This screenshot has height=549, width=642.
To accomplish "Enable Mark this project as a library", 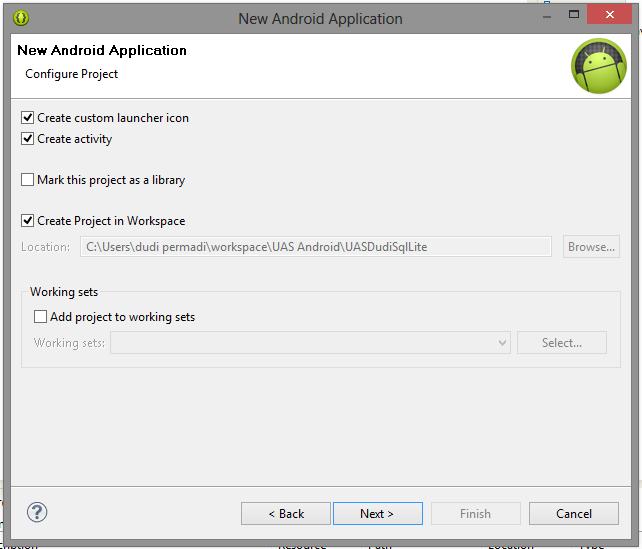I will click(27, 180).
